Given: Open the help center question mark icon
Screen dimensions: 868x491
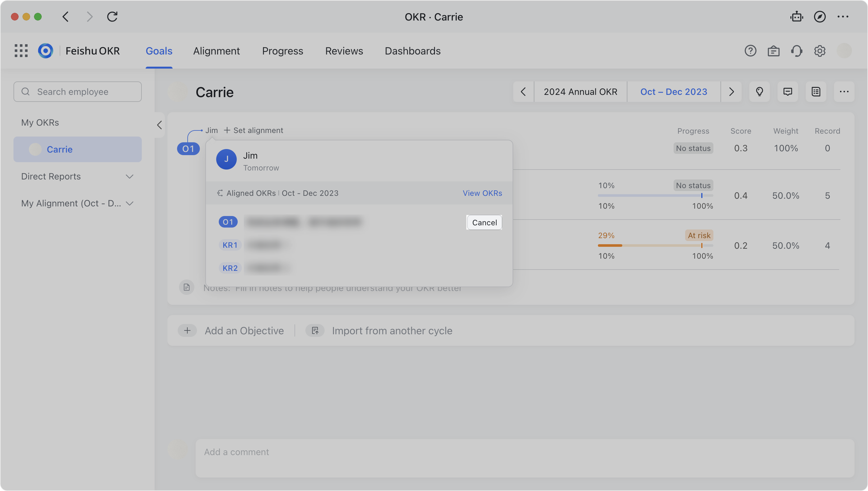Looking at the screenshot, I should (751, 51).
